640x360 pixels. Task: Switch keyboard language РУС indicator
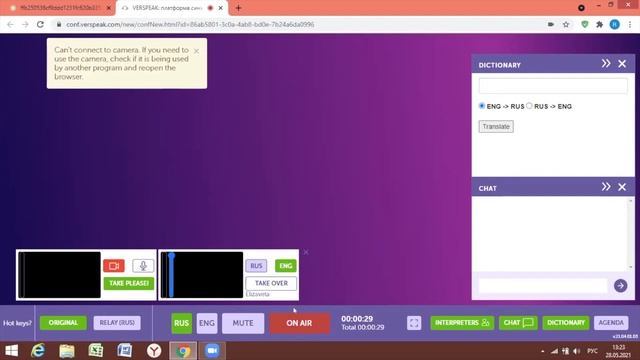[592, 351]
